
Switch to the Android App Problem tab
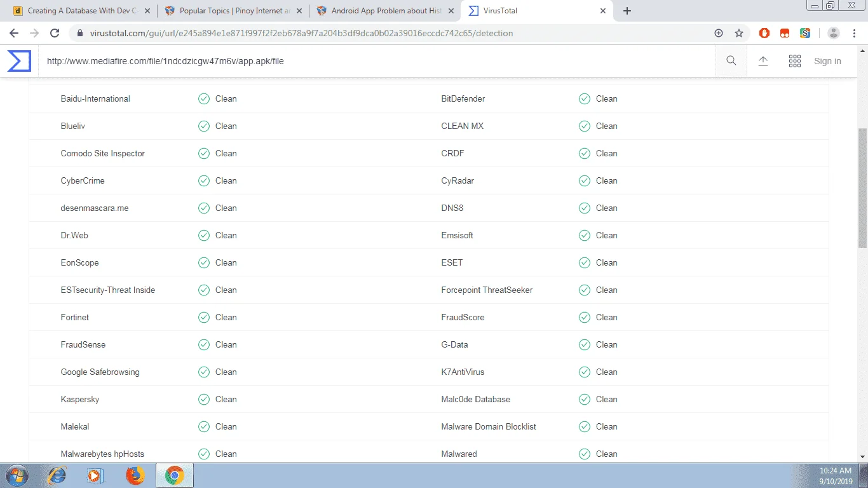384,11
